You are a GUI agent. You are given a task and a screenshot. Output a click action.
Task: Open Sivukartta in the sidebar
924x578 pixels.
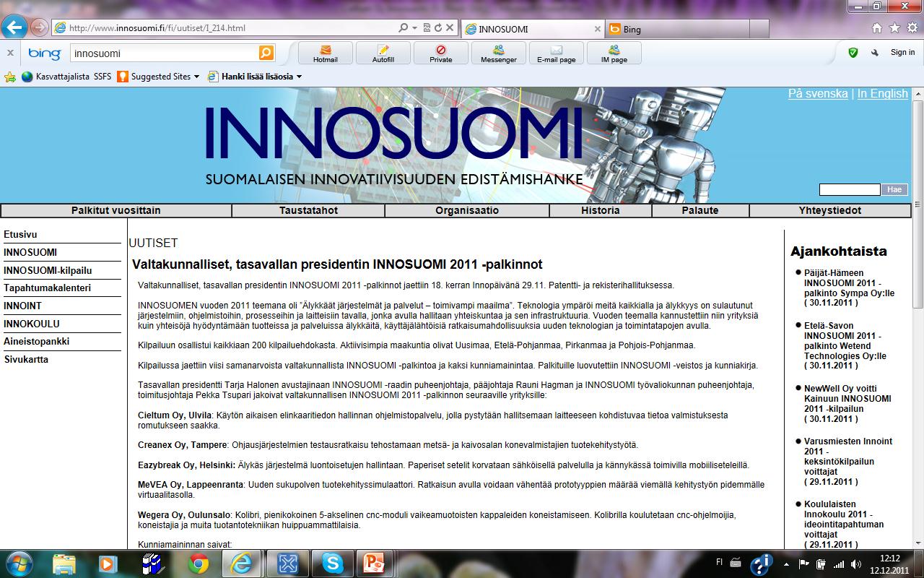click(x=26, y=359)
